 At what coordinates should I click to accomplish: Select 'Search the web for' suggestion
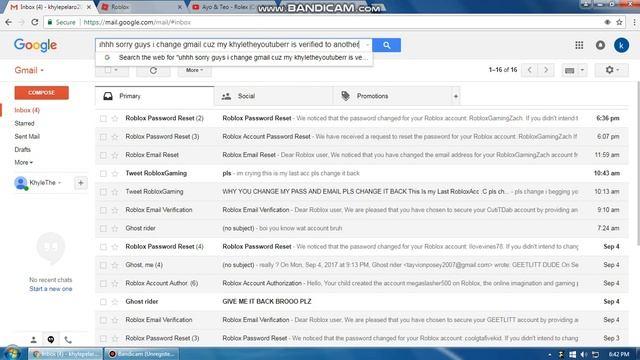coord(234,58)
